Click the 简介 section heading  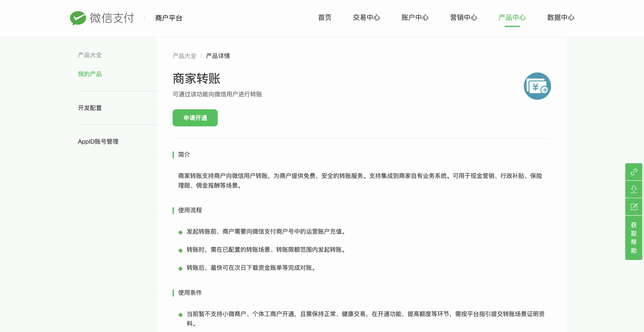tap(184, 154)
